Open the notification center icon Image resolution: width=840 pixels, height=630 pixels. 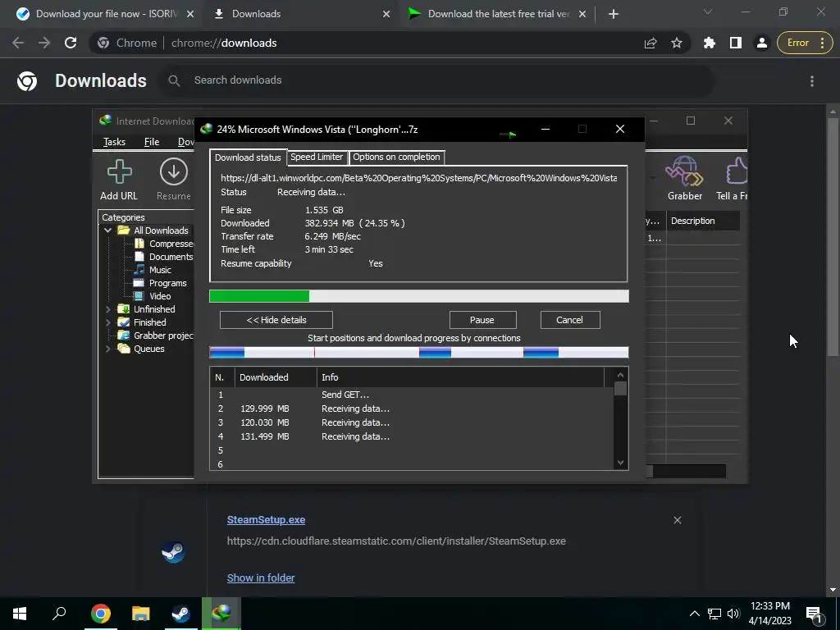(814, 614)
